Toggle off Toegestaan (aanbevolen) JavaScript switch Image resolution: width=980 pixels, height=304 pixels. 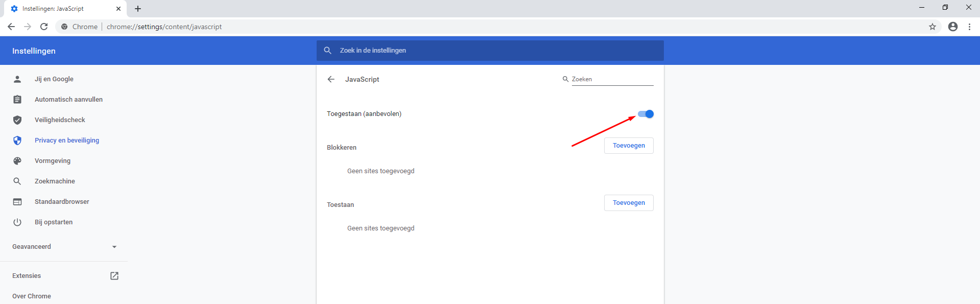(x=646, y=114)
